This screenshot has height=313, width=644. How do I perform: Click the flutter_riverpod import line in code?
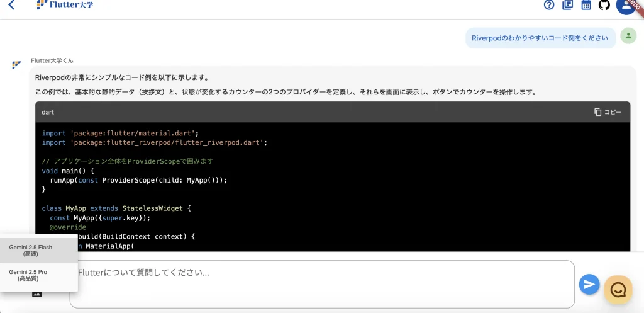(155, 142)
